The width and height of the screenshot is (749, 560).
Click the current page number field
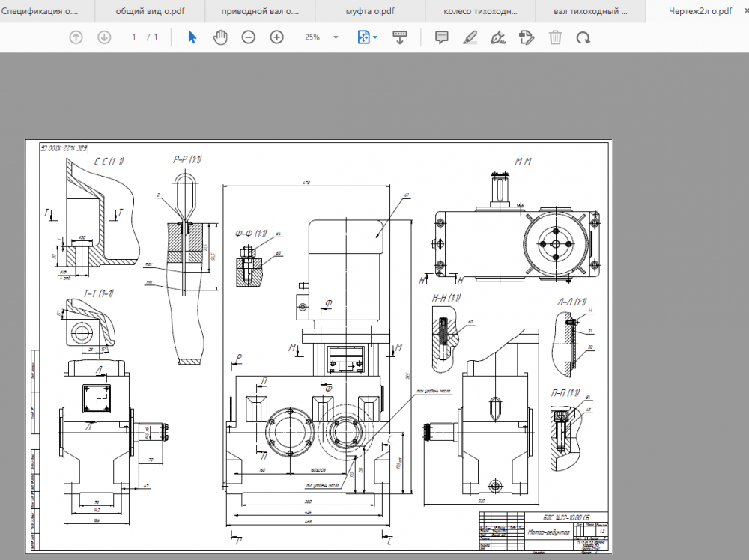[x=134, y=37]
